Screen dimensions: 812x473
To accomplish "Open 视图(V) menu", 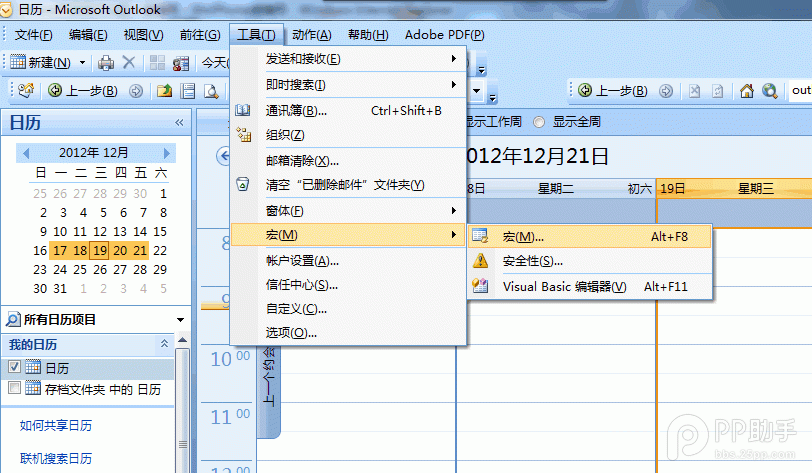I will point(143,35).
